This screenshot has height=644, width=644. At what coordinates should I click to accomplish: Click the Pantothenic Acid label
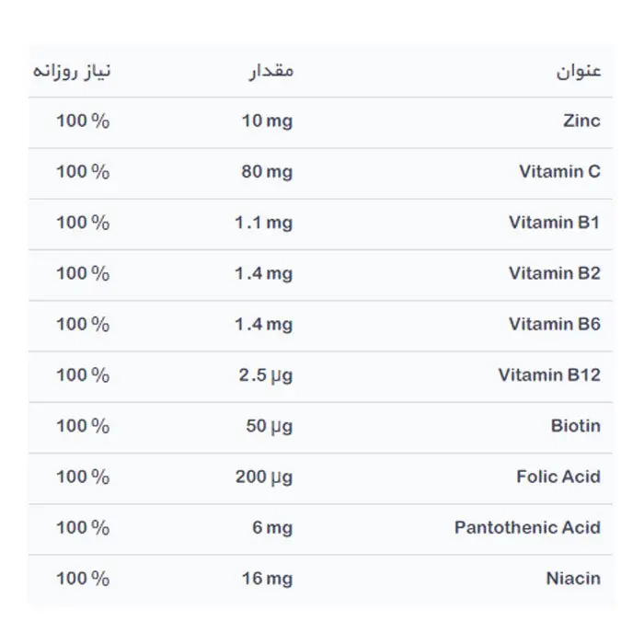point(527,528)
